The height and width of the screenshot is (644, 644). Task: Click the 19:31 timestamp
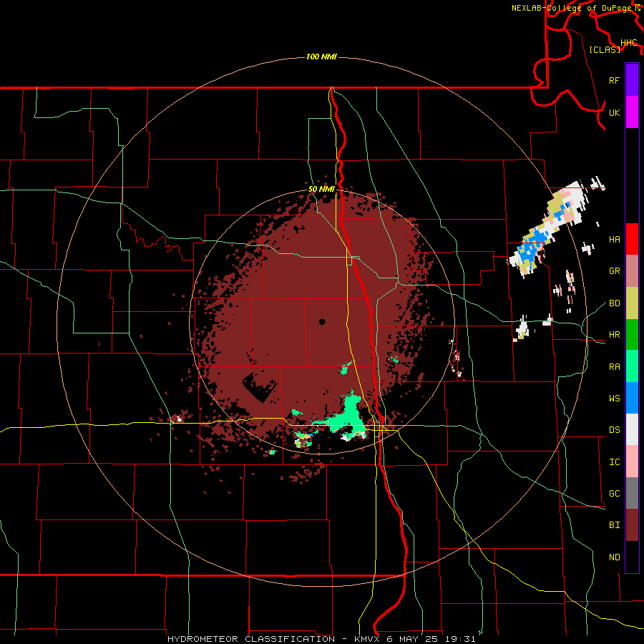point(461,639)
